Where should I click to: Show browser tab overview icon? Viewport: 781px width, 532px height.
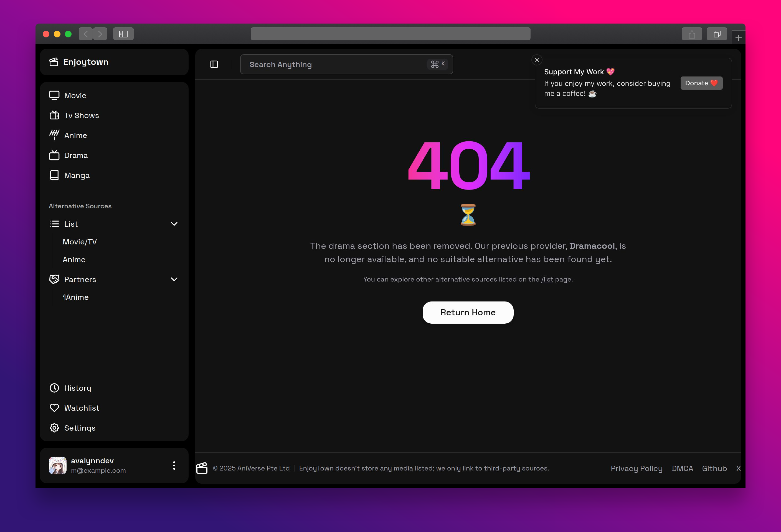tap(717, 34)
